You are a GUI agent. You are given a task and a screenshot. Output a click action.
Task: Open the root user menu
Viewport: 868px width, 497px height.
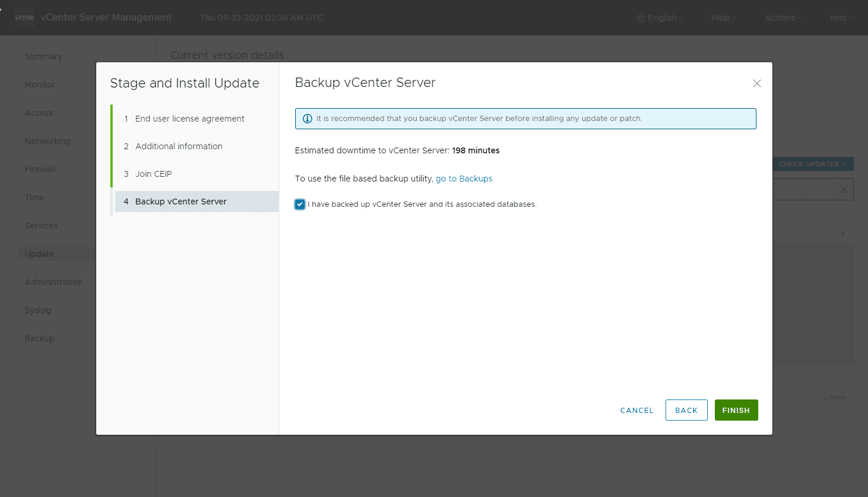click(x=840, y=18)
